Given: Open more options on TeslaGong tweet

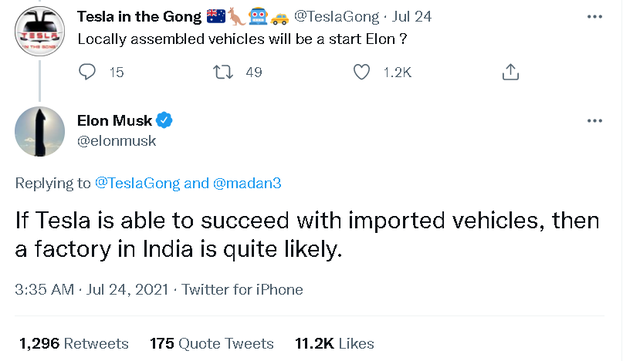Looking at the screenshot, I should click(x=594, y=17).
